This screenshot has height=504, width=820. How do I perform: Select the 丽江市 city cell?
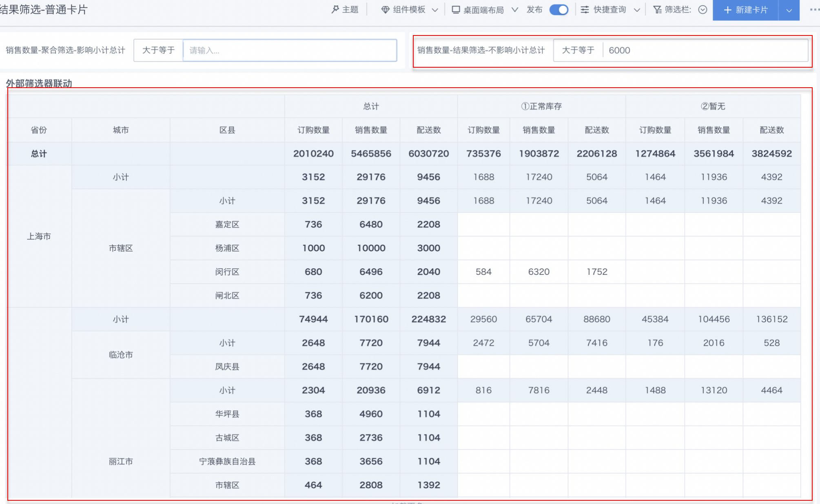pyautogui.click(x=121, y=462)
